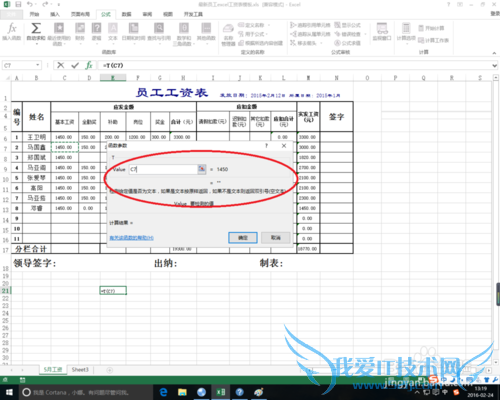Open Lookup & Reference (查找与引用) functions
This screenshot has height=400, width=500.
tap(159, 32)
